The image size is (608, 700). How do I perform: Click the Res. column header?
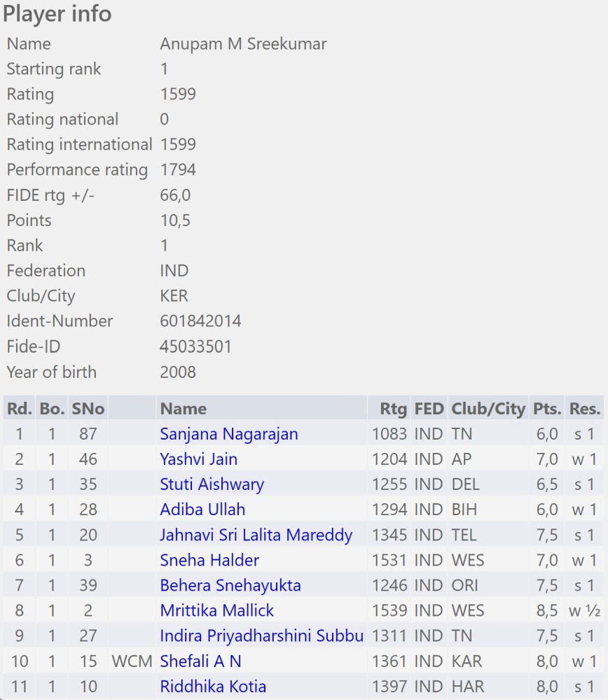[584, 409]
